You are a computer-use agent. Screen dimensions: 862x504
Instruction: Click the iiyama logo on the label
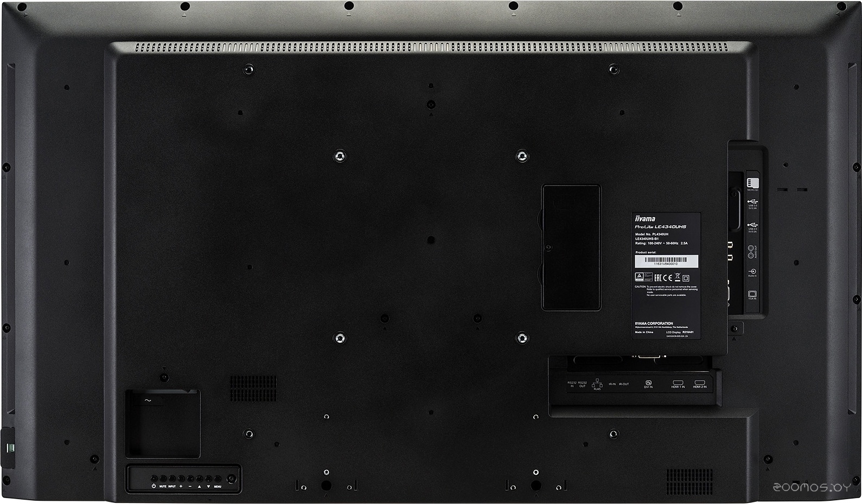[646, 219]
